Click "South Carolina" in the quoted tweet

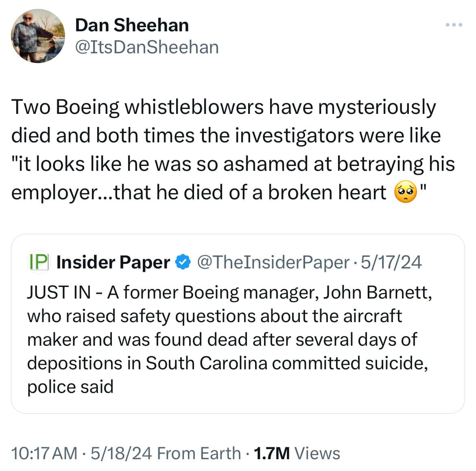point(206,363)
